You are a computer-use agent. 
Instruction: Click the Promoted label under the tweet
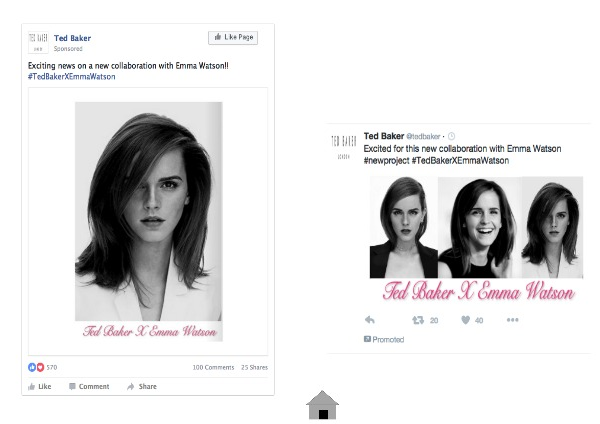pos(384,339)
